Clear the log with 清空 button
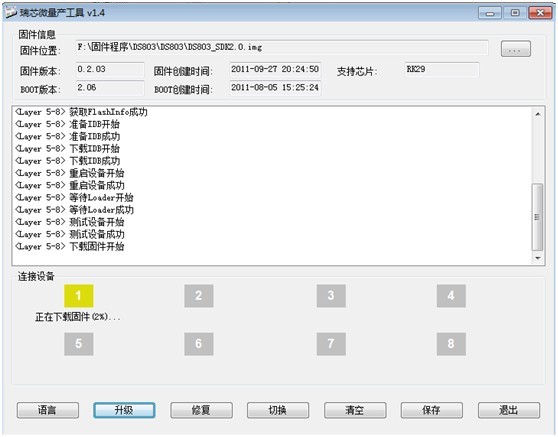The height and width of the screenshot is (437, 558). click(355, 410)
